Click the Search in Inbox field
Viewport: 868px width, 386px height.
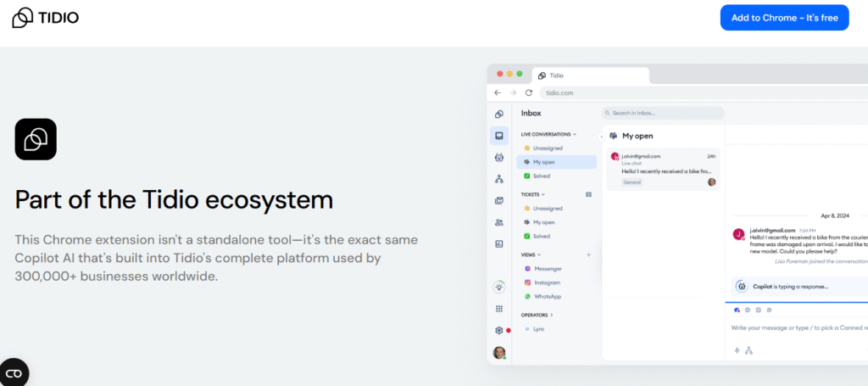[x=663, y=113]
